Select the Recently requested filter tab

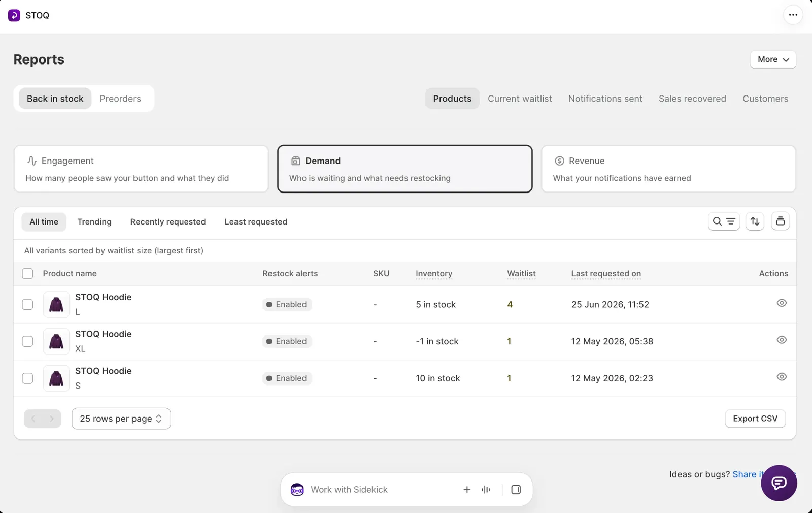(x=168, y=222)
